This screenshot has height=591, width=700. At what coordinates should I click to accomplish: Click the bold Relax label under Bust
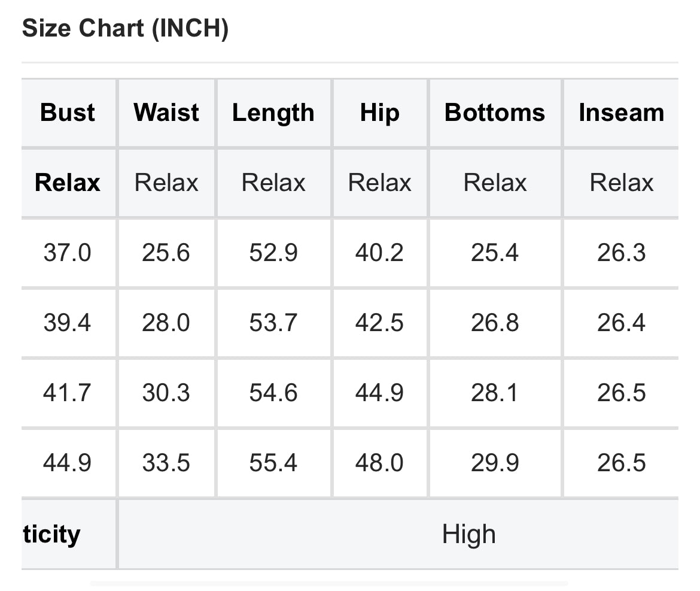[x=68, y=183]
